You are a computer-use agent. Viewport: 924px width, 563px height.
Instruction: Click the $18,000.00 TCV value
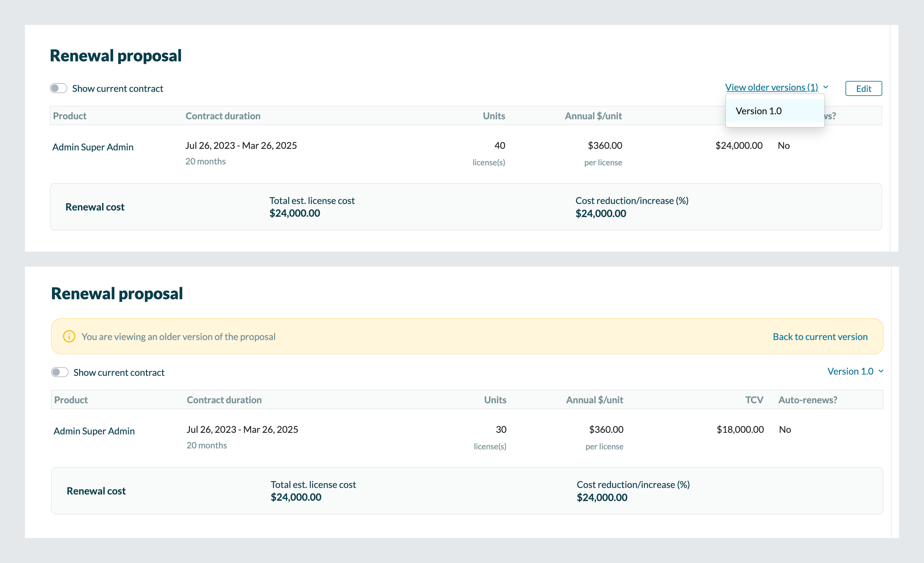pos(740,430)
